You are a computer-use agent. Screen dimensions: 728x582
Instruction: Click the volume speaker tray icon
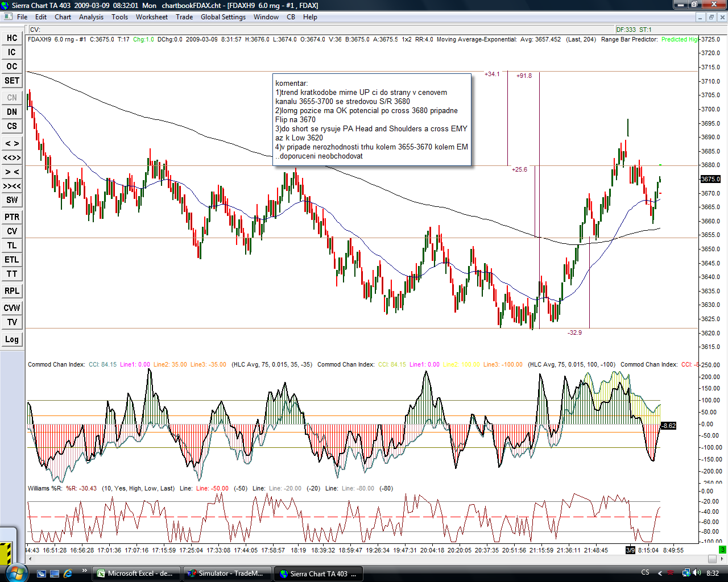[696, 573]
